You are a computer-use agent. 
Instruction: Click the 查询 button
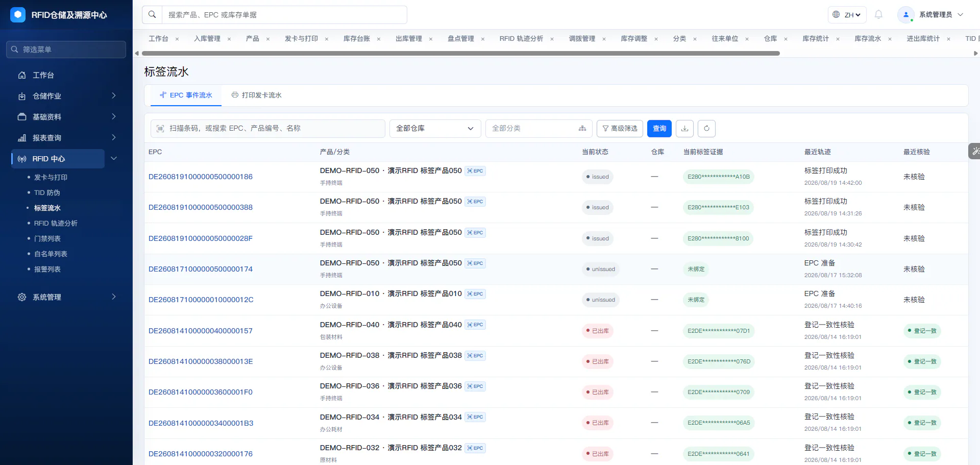click(659, 129)
